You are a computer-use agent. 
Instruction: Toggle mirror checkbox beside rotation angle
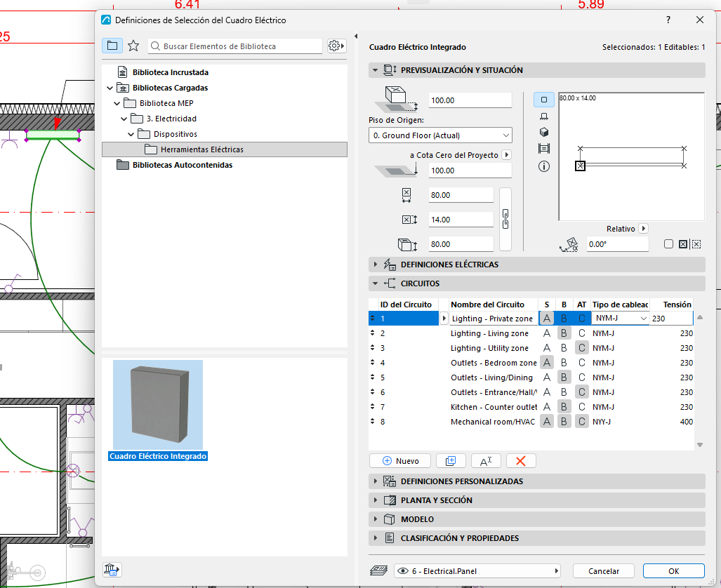coord(668,244)
